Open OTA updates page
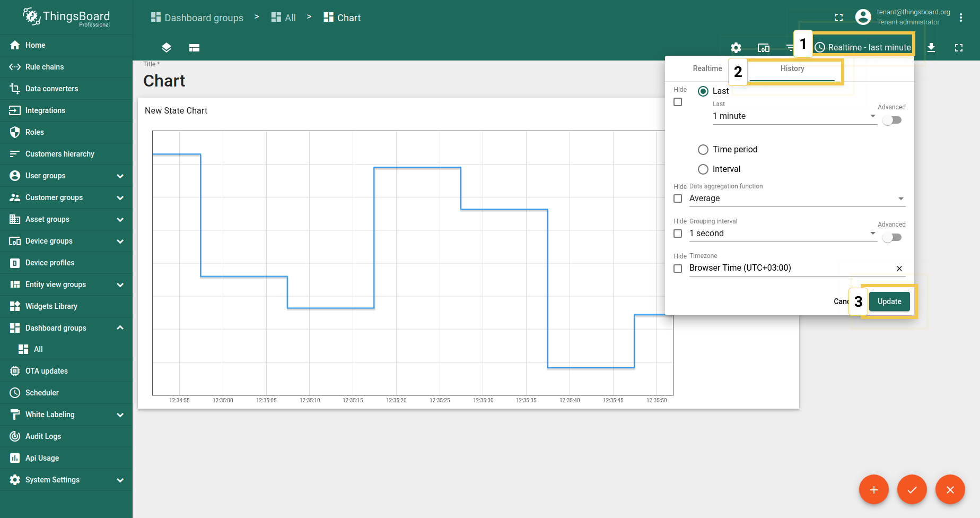The width and height of the screenshot is (980, 518). [66, 371]
